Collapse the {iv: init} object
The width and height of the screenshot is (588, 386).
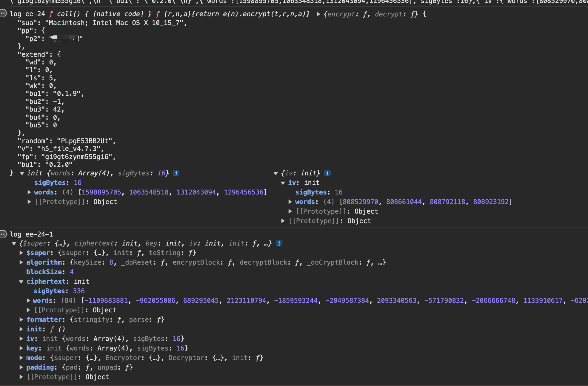click(x=276, y=174)
